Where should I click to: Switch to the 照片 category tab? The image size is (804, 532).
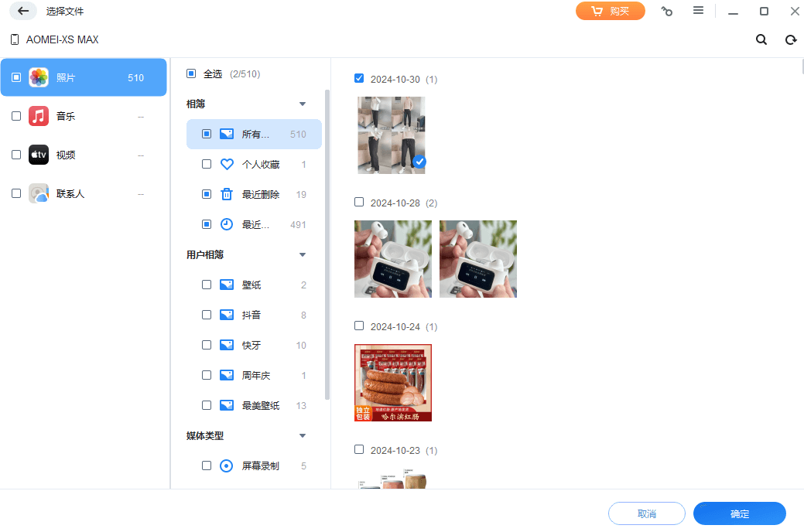[65, 77]
